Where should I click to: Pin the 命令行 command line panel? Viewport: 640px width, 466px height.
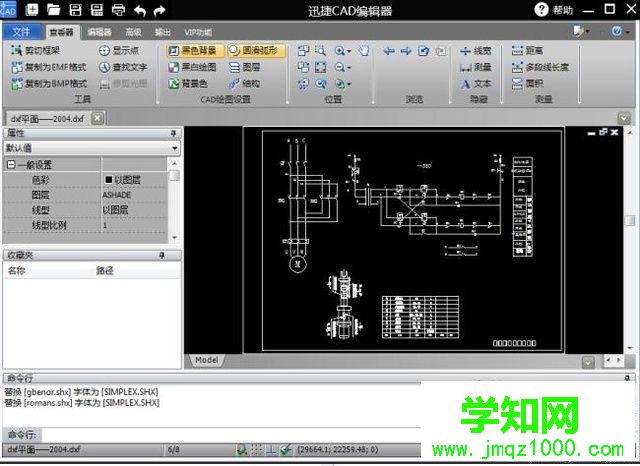coord(627,378)
